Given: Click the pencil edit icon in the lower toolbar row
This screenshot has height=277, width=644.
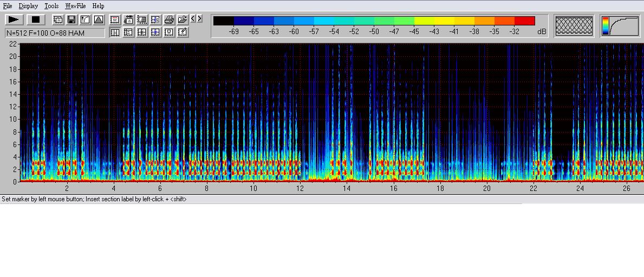Looking at the screenshot, I should coord(183,32).
